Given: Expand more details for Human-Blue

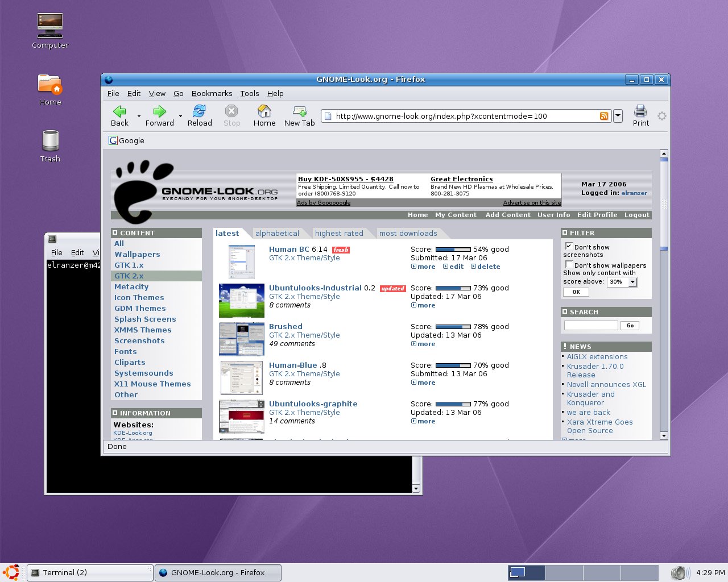Looking at the screenshot, I should [423, 383].
